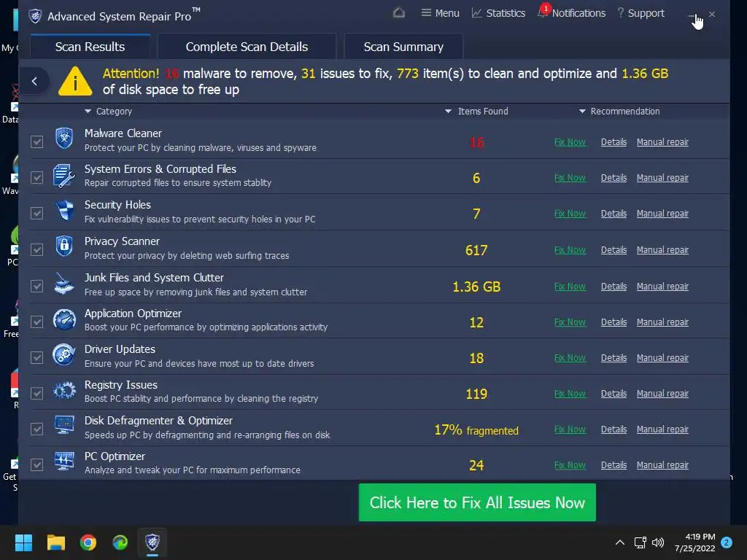The width and height of the screenshot is (747, 560).
Task: Uncheck the Registry Issues checkbox
Action: 36,393
